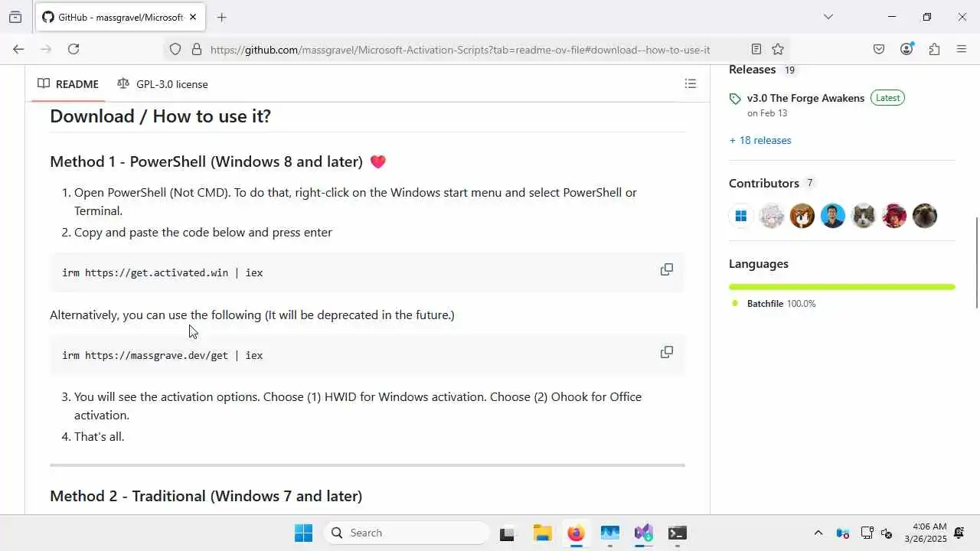
Task: Open Extensions puzzle icon
Action: [x=934, y=49]
